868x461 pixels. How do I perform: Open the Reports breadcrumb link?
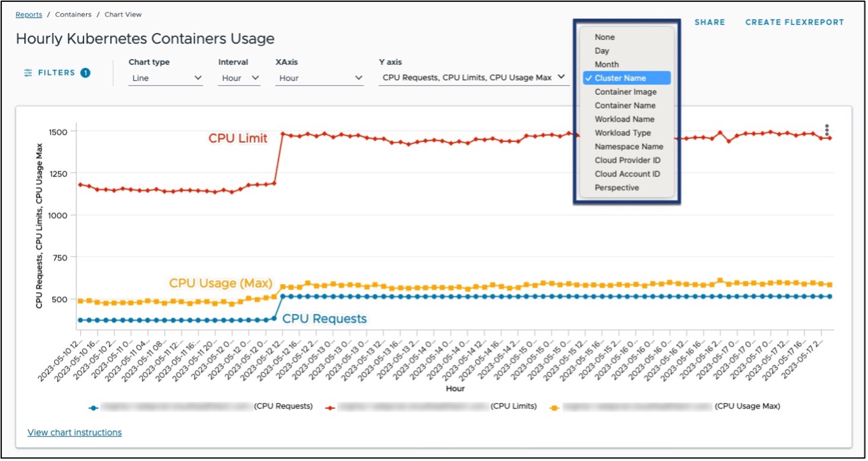[x=28, y=14]
